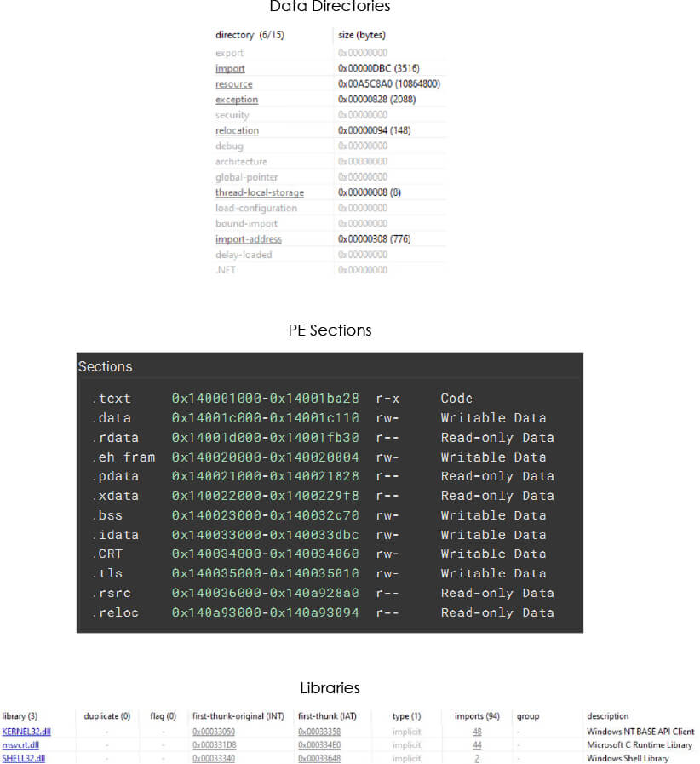Click the flag (0) column header
This screenshot has height=764, width=700.
click(x=164, y=716)
